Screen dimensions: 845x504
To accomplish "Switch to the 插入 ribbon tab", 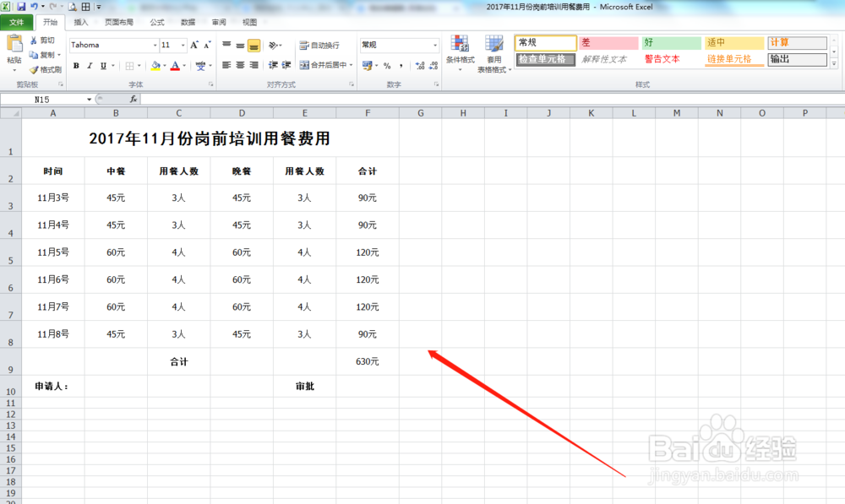I will coord(79,23).
